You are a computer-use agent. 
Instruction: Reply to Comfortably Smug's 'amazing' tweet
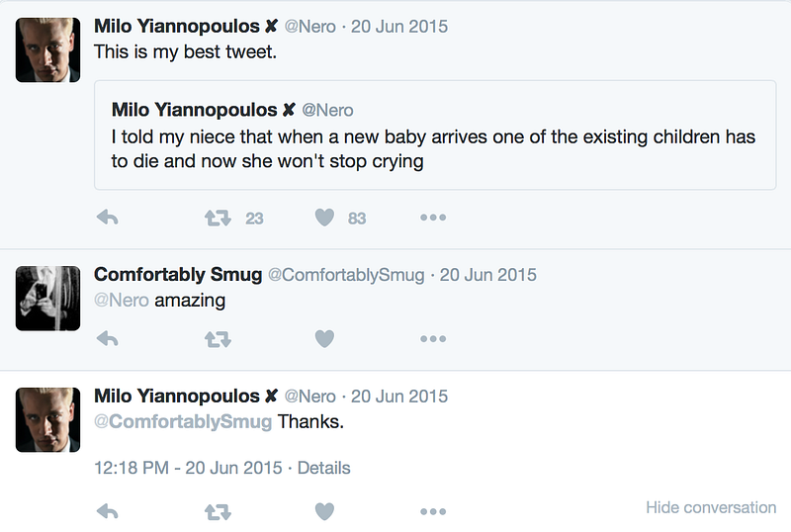pos(108,338)
